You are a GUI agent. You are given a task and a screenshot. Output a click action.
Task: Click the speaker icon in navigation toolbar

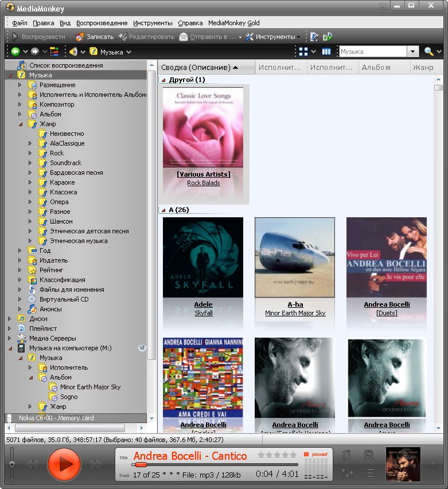point(73,52)
